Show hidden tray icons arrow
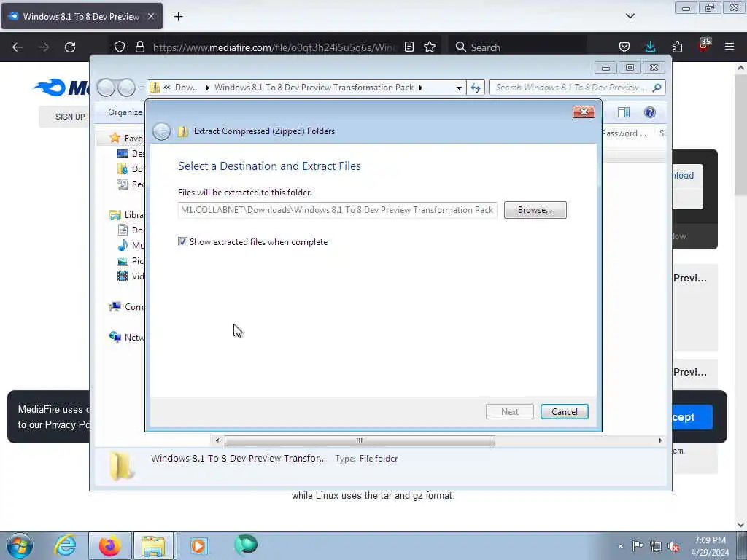 (620, 546)
